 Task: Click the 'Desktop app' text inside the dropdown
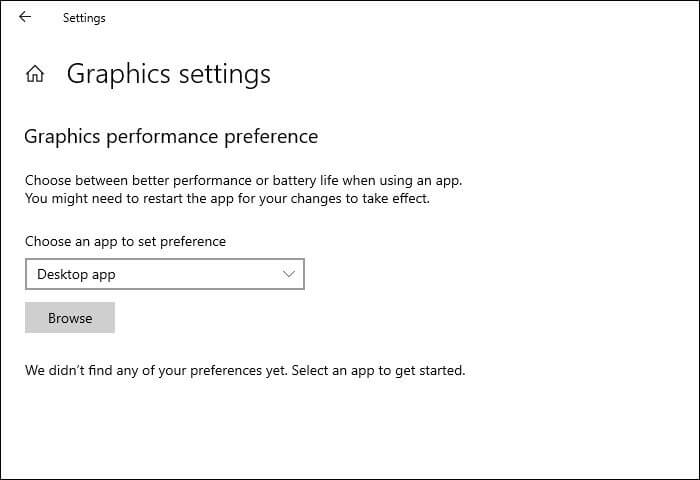[x=76, y=274]
